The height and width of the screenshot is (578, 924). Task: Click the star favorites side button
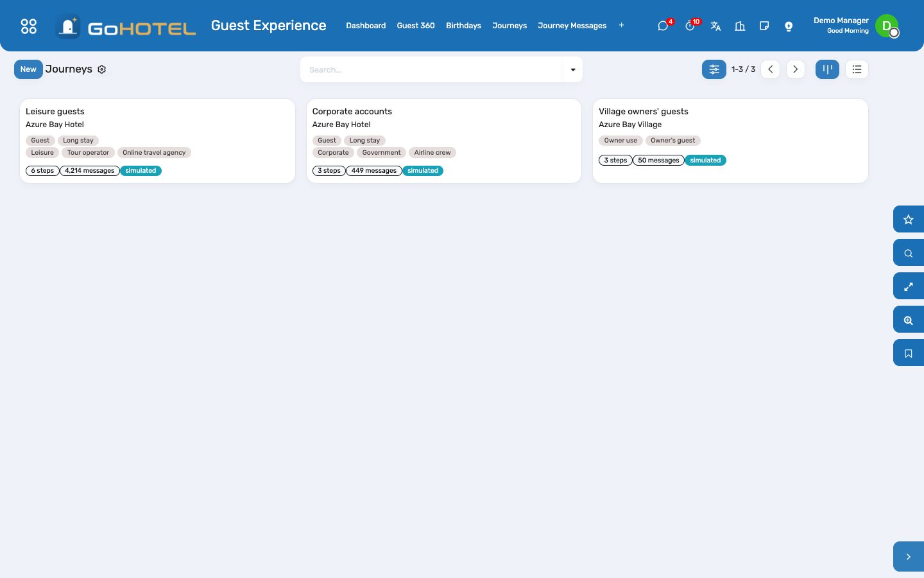pyautogui.click(x=909, y=220)
